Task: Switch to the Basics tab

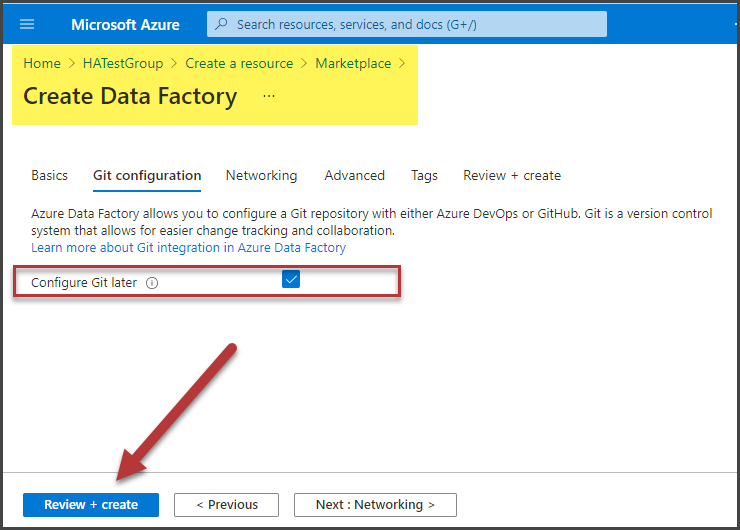Action: pyautogui.click(x=50, y=176)
